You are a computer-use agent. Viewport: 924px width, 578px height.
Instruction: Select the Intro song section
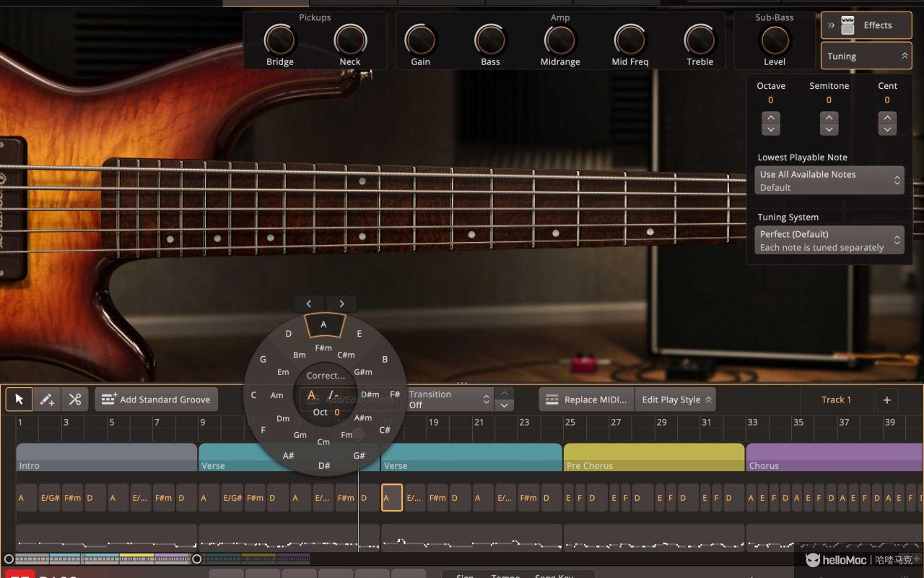click(106, 457)
